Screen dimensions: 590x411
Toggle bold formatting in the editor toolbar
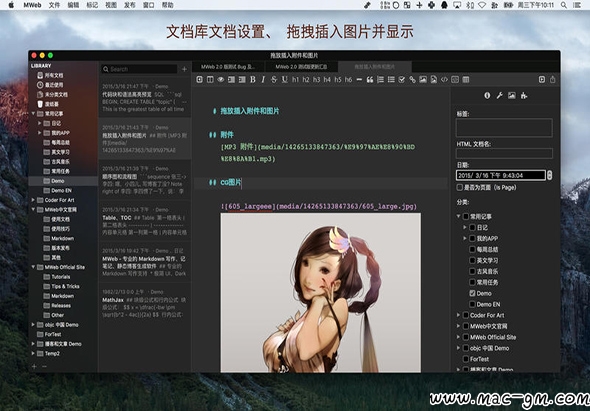click(253, 79)
